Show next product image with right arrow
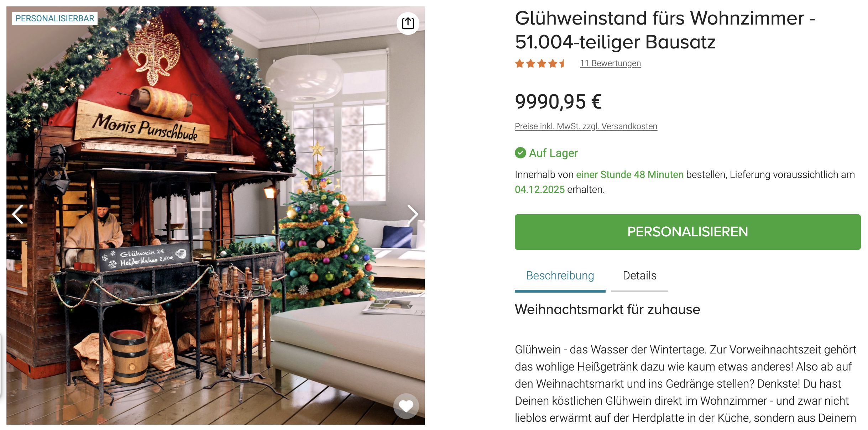 413,214
